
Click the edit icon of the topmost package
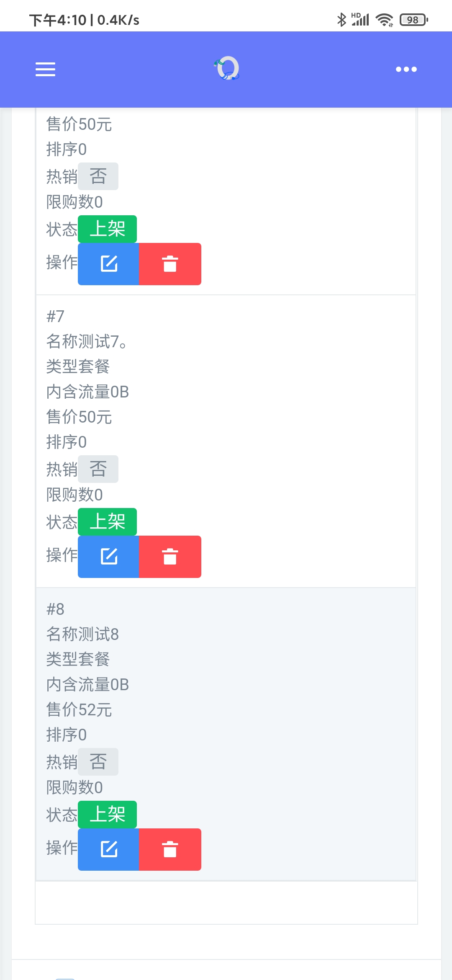pyautogui.click(x=108, y=264)
